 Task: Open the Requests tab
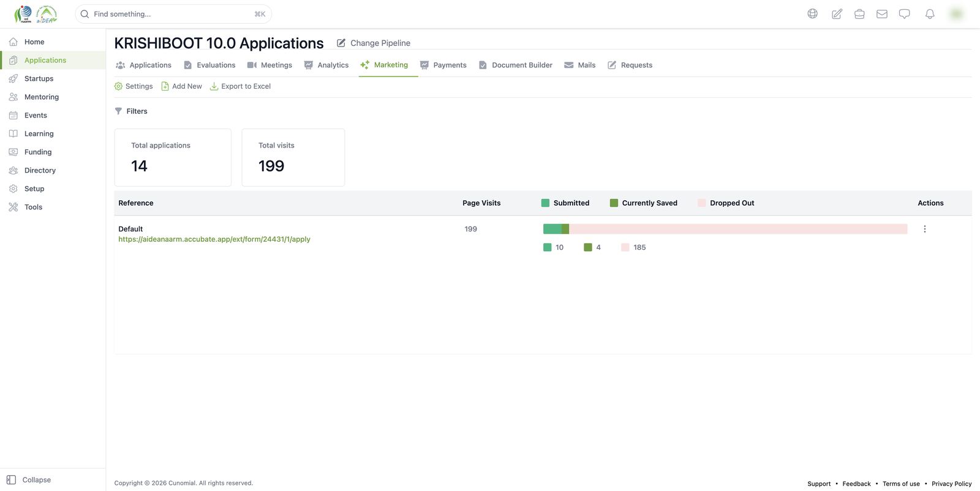click(630, 65)
